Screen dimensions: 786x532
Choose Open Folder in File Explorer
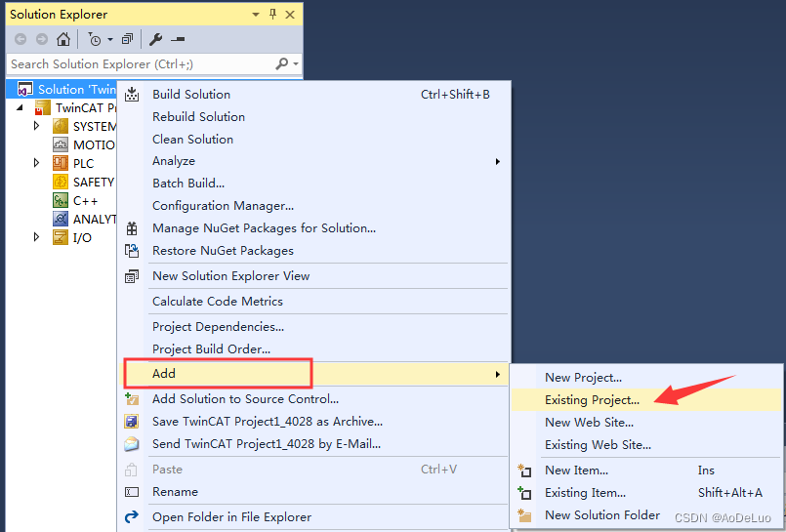tap(313, 517)
